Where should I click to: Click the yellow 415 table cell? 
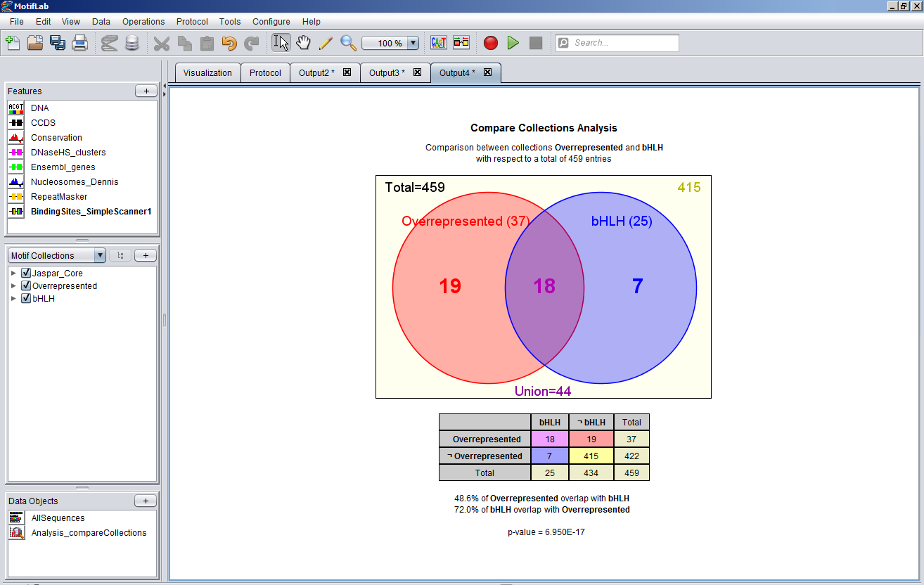(591, 456)
